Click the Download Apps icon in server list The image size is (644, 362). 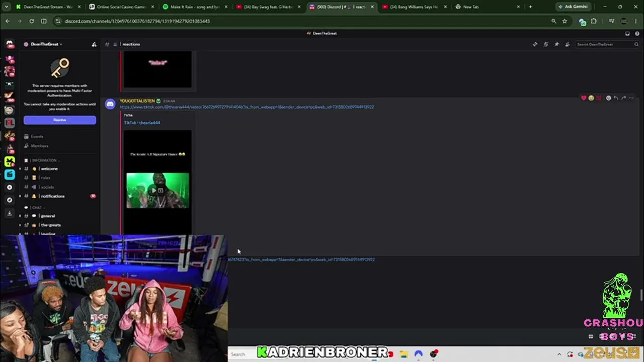coord(10,213)
